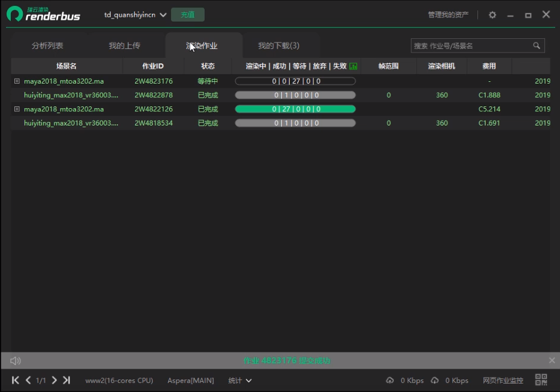Open the QR code icon
The height and width of the screenshot is (392, 560).
541,380
